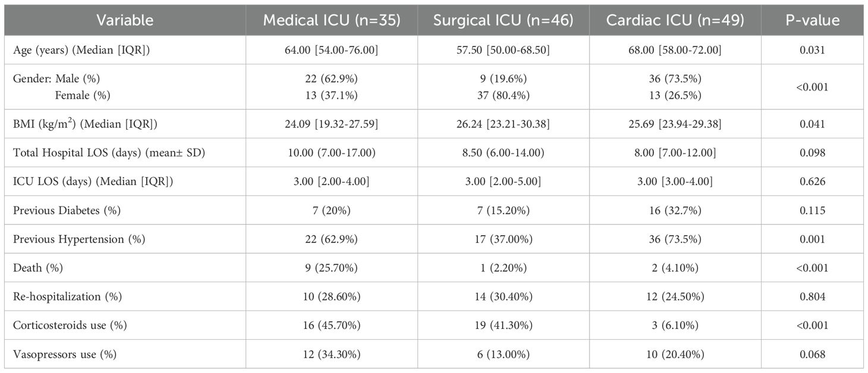Select Medical ICU death value 9 (25.70%)
The width and height of the screenshot is (868, 373).
tap(332, 268)
